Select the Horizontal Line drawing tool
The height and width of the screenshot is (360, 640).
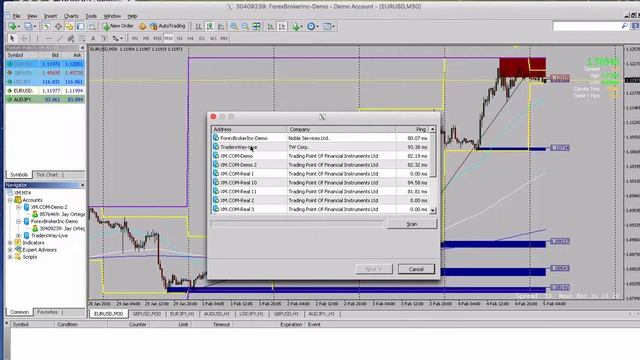[x=49, y=38]
